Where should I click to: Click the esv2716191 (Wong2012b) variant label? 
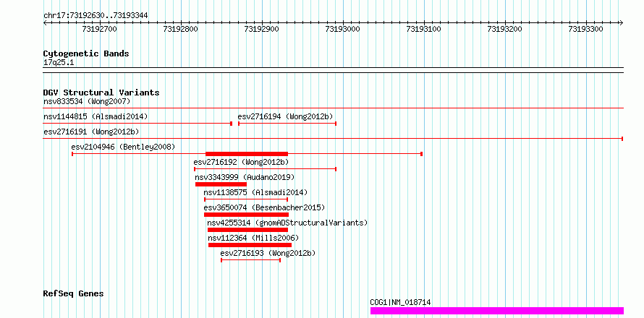[x=91, y=132]
